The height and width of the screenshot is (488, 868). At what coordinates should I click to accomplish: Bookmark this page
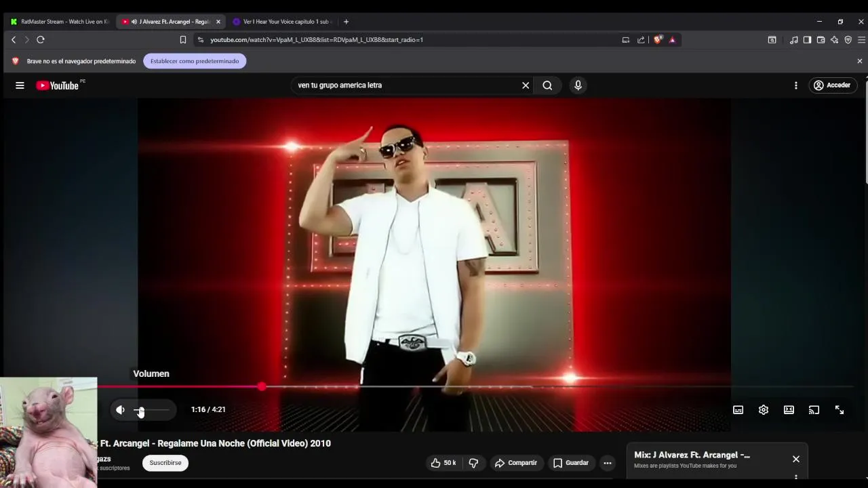click(183, 40)
